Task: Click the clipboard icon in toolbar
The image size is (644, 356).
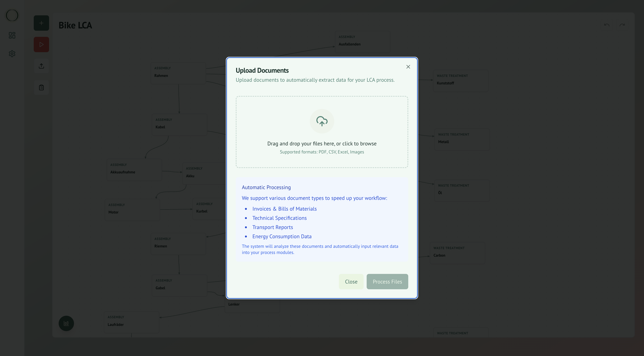Action: click(x=41, y=88)
